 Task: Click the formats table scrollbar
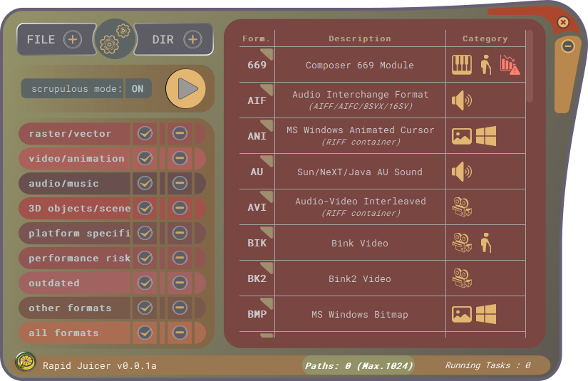tap(530, 66)
